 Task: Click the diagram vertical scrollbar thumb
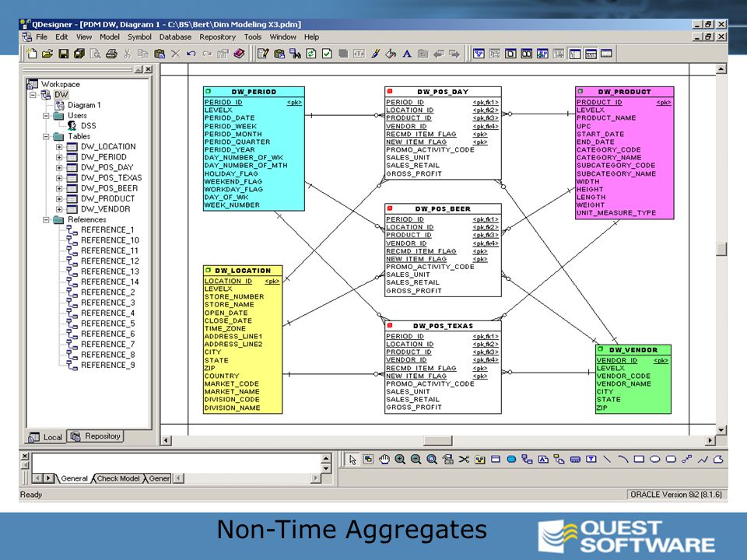coord(721,249)
